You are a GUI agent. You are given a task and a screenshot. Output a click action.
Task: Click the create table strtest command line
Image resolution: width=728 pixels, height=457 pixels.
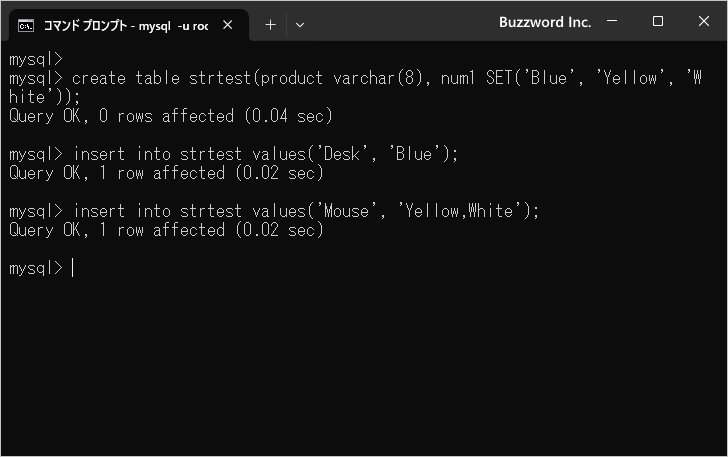click(355, 78)
